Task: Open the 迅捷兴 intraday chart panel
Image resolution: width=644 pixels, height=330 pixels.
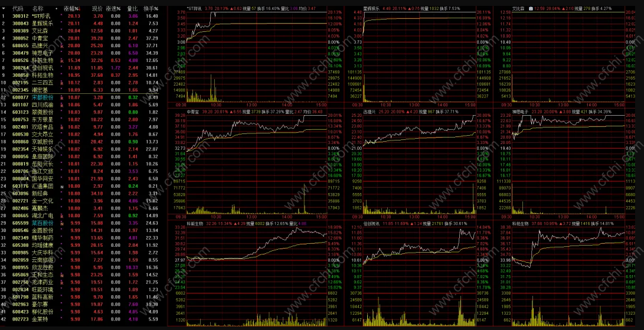Action: click(x=418, y=164)
